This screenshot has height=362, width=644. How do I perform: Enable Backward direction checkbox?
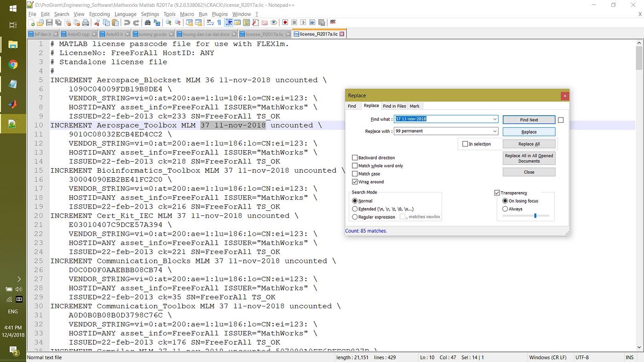355,158
